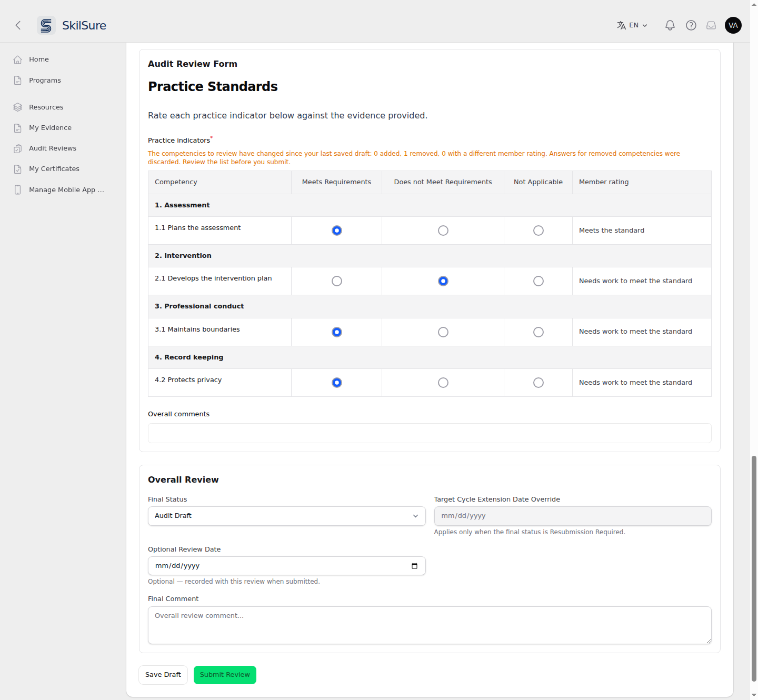Viewport: 758px width, 700px height.
Task: Click the 4. Record keeping section row
Action: point(430,357)
